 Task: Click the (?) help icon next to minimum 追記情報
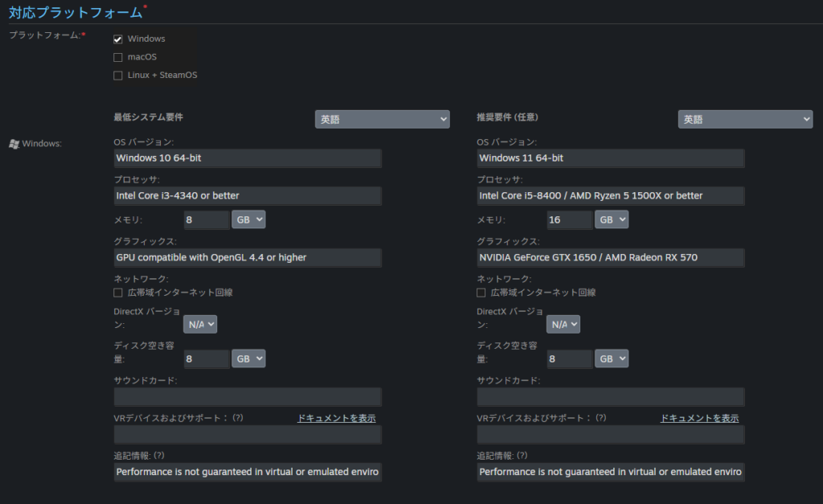[x=159, y=456]
